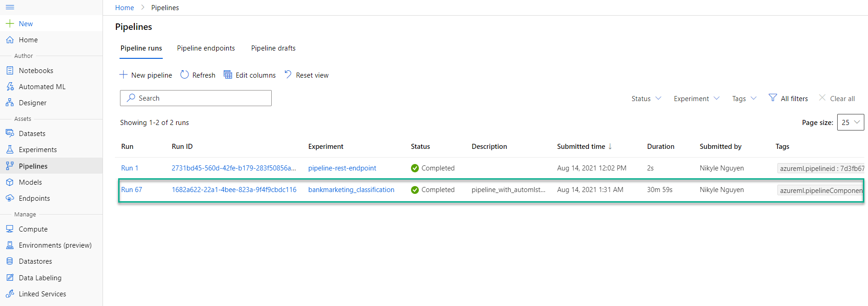Open Designer sidebar icon

click(x=10, y=102)
